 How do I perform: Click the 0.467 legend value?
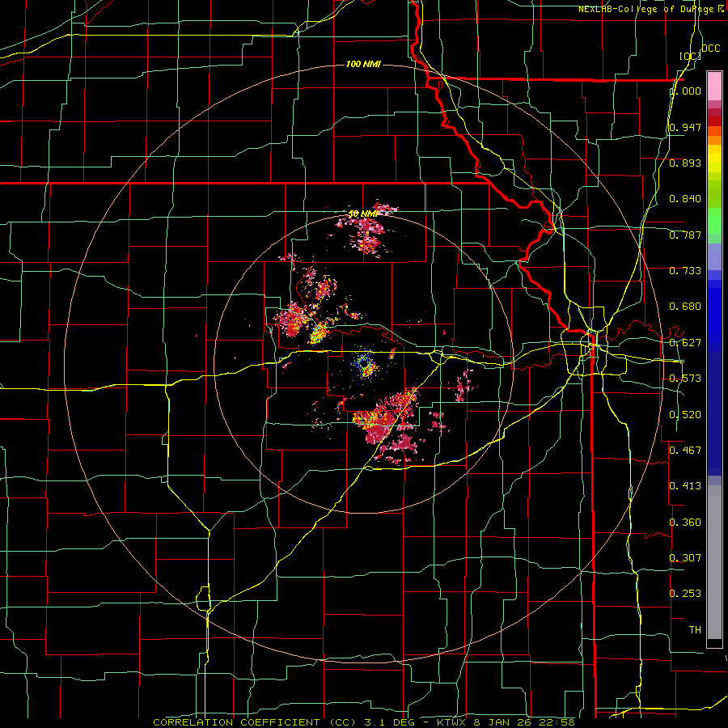[x=685, y=451]
